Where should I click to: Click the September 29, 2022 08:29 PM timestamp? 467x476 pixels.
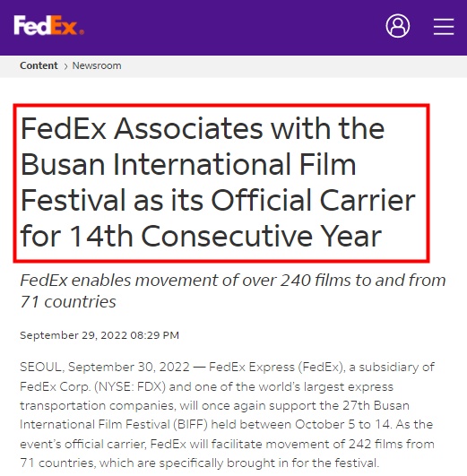coord(99,335)
